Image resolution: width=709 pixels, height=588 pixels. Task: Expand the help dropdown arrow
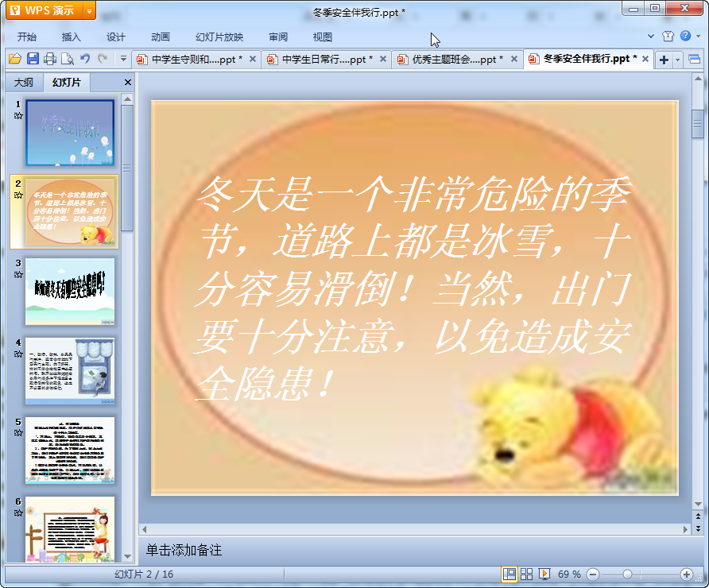click(699, 36)
